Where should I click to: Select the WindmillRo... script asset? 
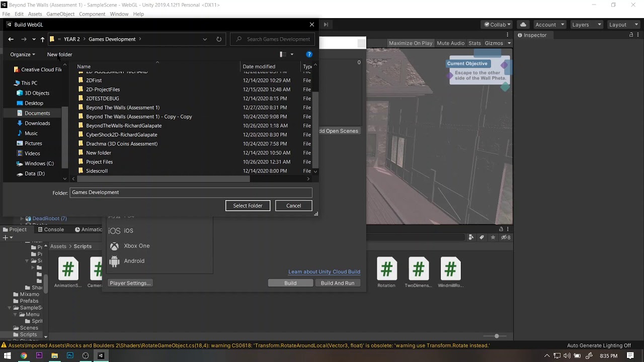tap(450, 273)
